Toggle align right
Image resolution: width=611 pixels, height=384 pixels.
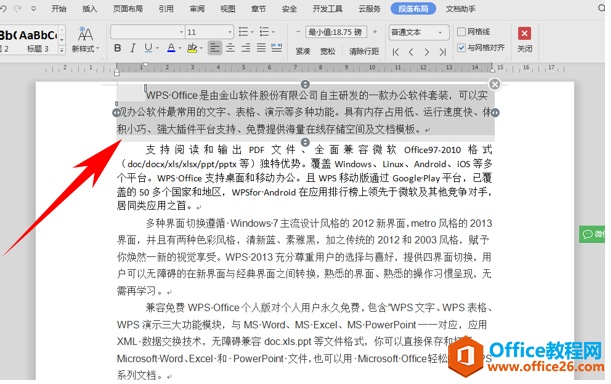coord(245,48)
